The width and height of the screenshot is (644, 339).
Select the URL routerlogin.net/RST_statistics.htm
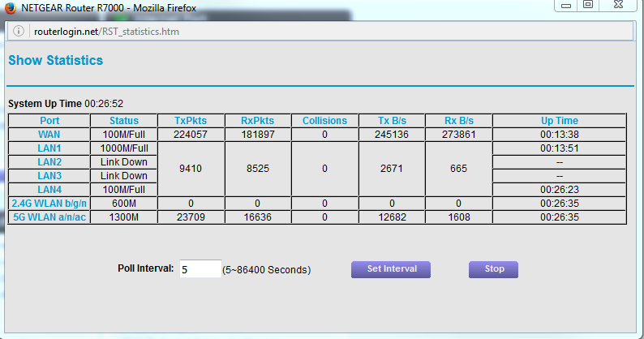(x=106, y=32)
